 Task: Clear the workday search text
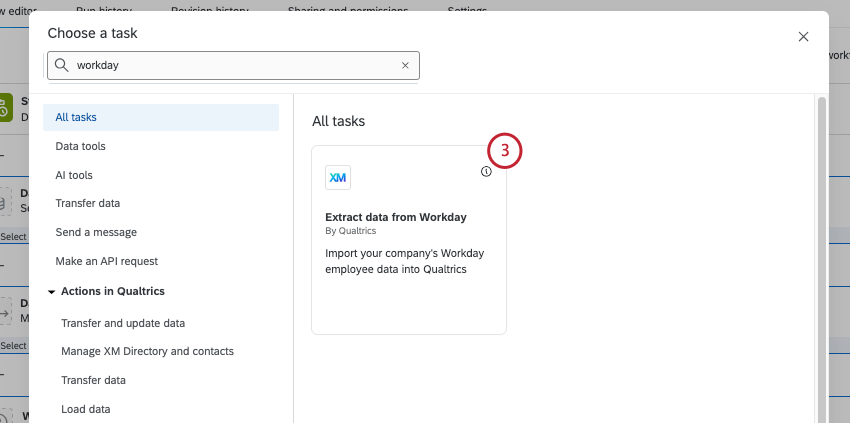405,66
